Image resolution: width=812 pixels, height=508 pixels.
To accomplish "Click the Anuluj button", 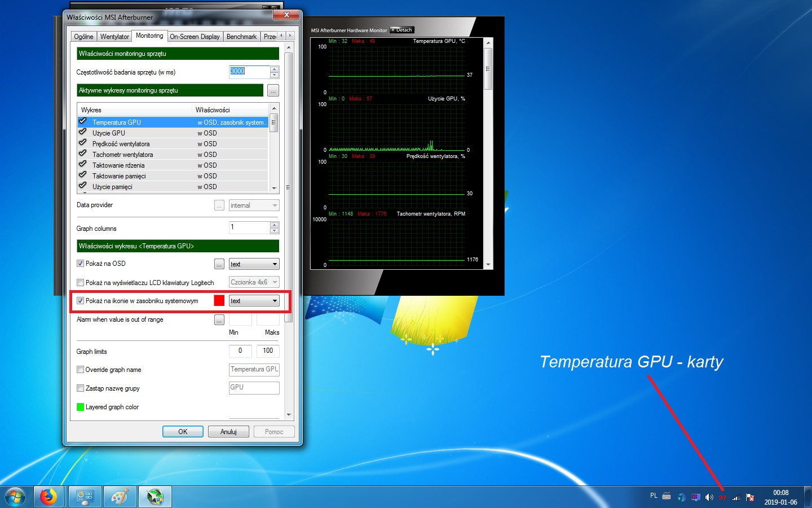I will pyautogui.click(x=228, y=432).
